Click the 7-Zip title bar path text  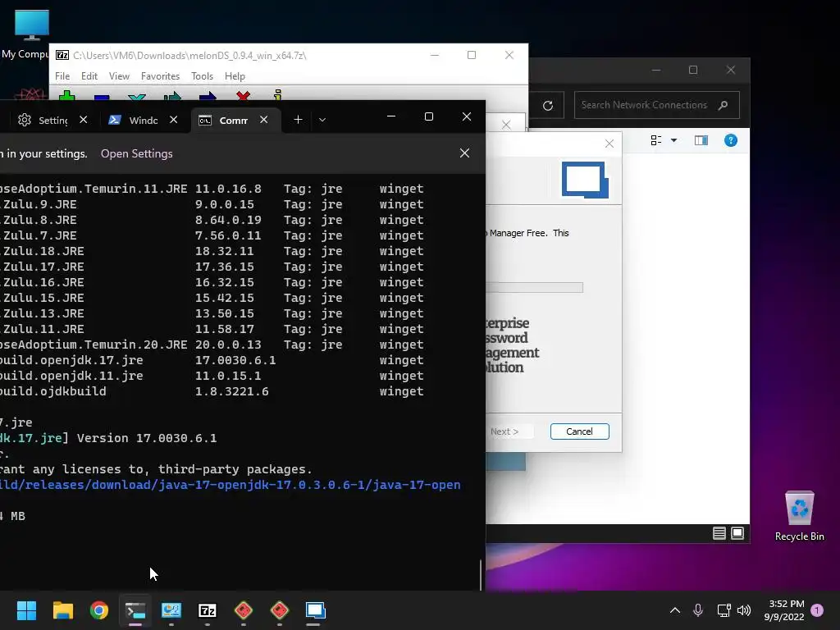tap(189, 55)
